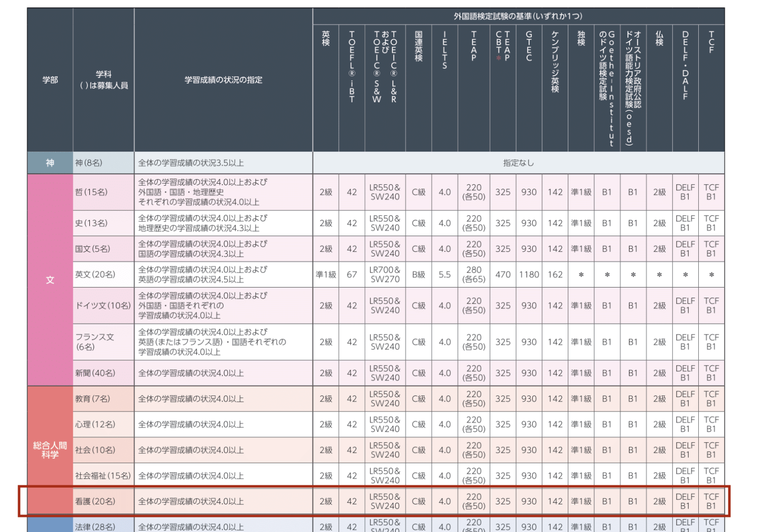
Task: Click the DELF・DALF column header
Action: pyautogui.click(x=685, y=65)
